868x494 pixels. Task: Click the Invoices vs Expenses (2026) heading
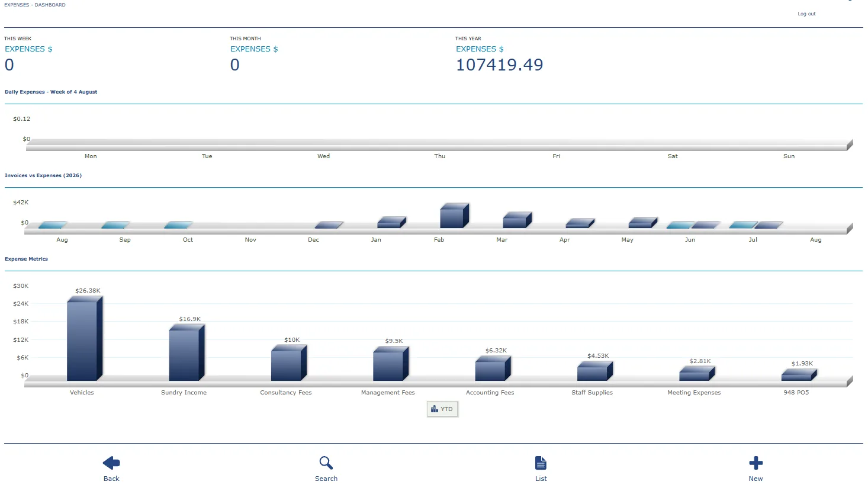43,175
